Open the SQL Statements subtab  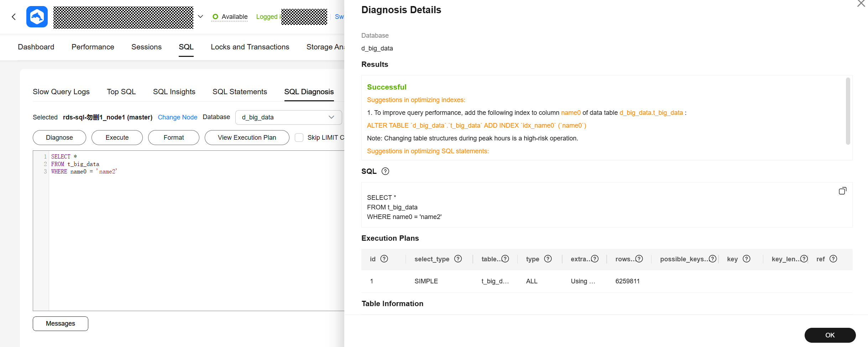click(x=240, y=92)
